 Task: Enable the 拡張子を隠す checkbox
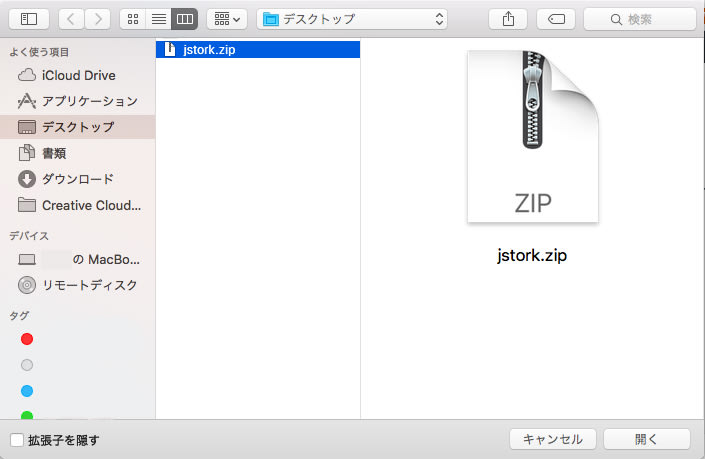coord(17,440)
